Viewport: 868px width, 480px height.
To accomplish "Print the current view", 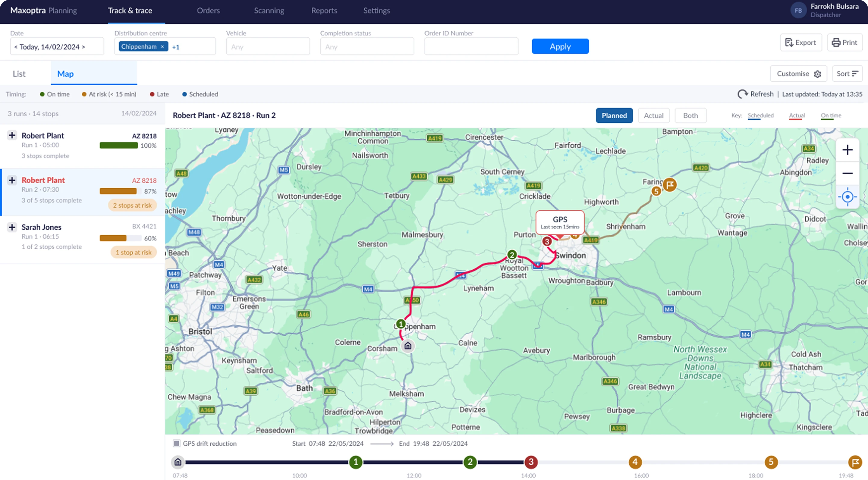I will pyautogui.click(x=844, y=43).
